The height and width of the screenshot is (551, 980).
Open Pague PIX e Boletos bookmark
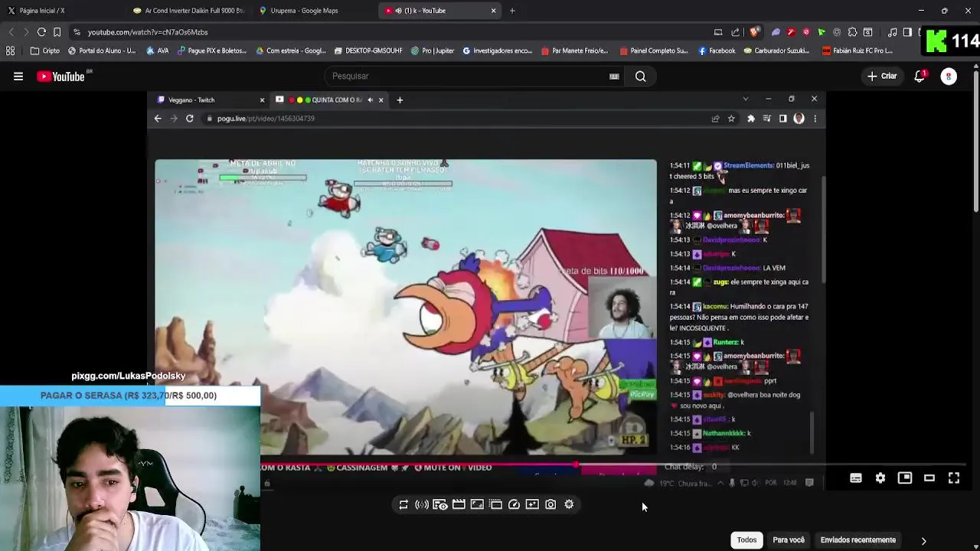pyautogui.click(x=212, y=51)
